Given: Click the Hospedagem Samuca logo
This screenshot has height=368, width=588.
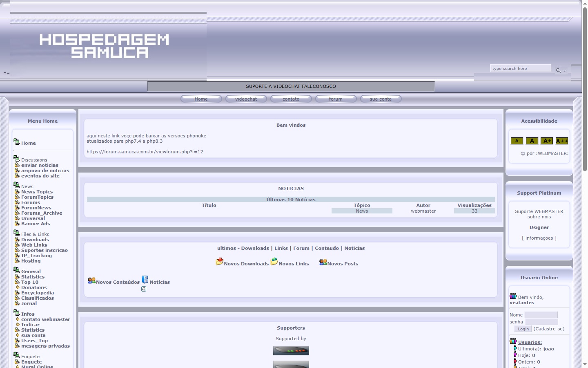Looking at the screenshot, I should pos(104,46).
